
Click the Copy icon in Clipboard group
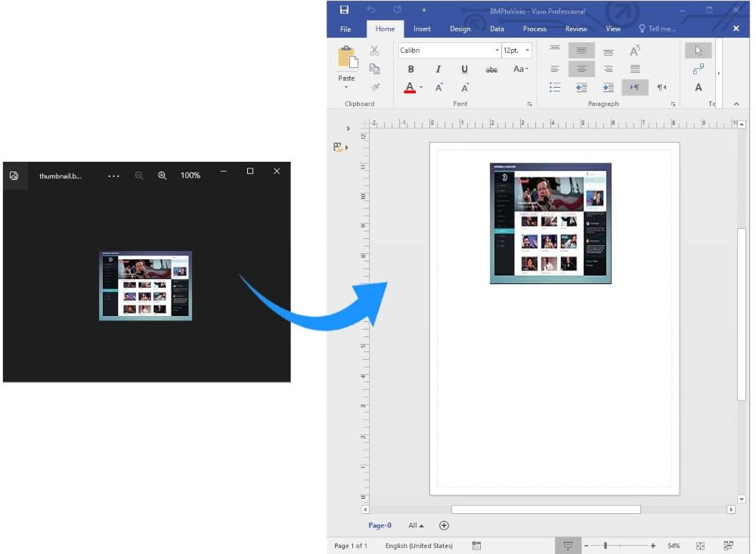pos(374,69)
